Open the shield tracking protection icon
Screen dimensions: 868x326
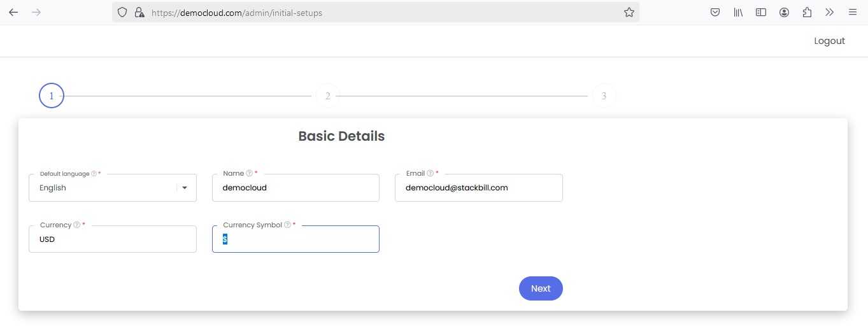pos(123,12)
